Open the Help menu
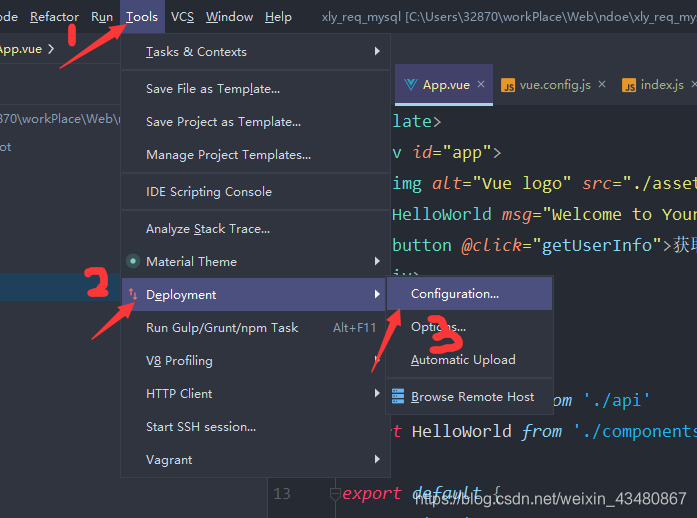 (278, 17)
